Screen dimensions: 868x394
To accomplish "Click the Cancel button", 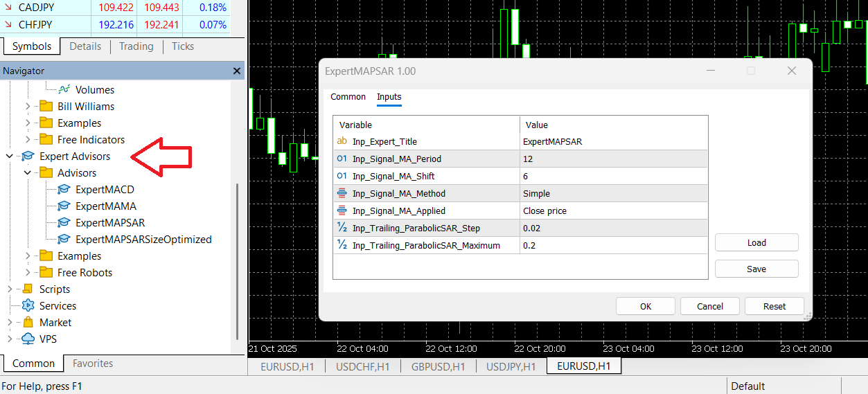I will [710, 306].
